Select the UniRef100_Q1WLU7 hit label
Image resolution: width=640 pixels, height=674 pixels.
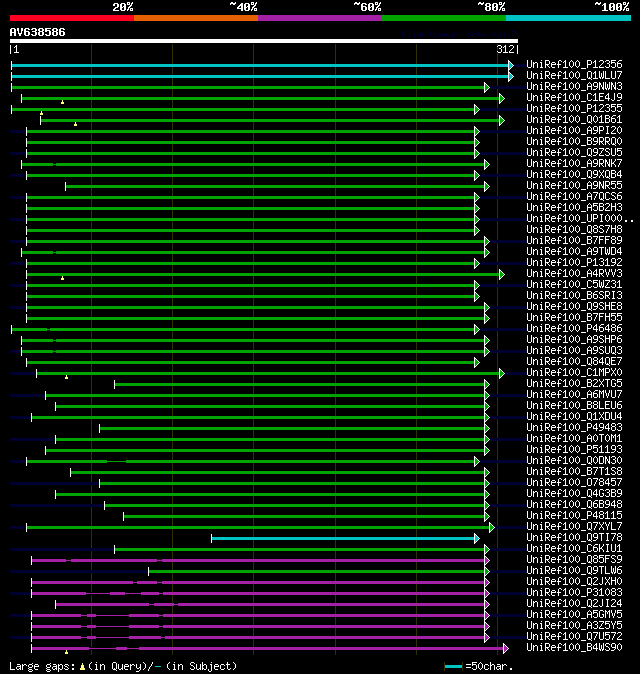pos(574,76)
